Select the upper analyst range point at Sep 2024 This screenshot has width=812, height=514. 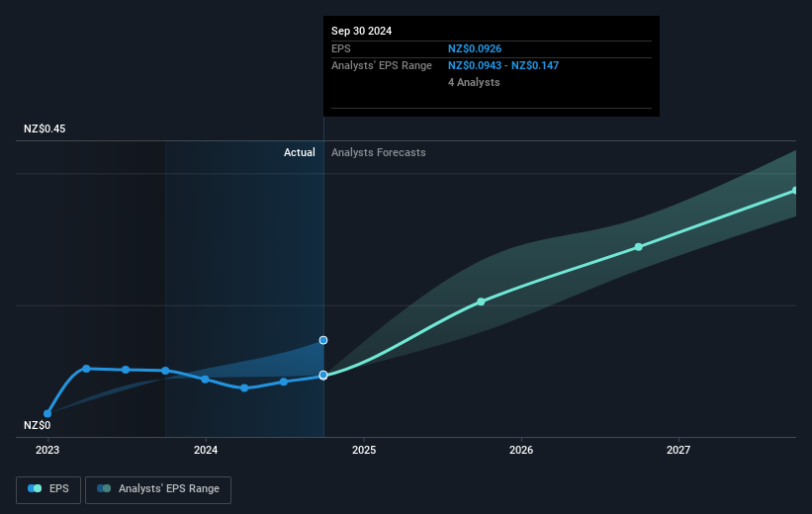point(323,340)
